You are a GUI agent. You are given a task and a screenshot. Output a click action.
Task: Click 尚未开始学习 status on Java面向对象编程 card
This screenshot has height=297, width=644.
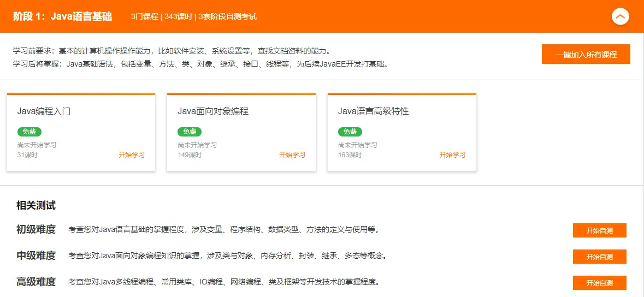coord(197,145)
